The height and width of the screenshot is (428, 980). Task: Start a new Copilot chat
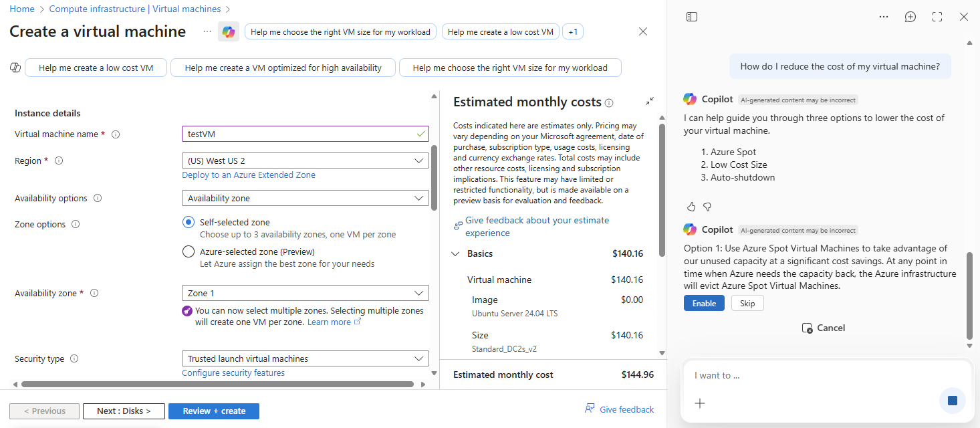pos(910,17)
